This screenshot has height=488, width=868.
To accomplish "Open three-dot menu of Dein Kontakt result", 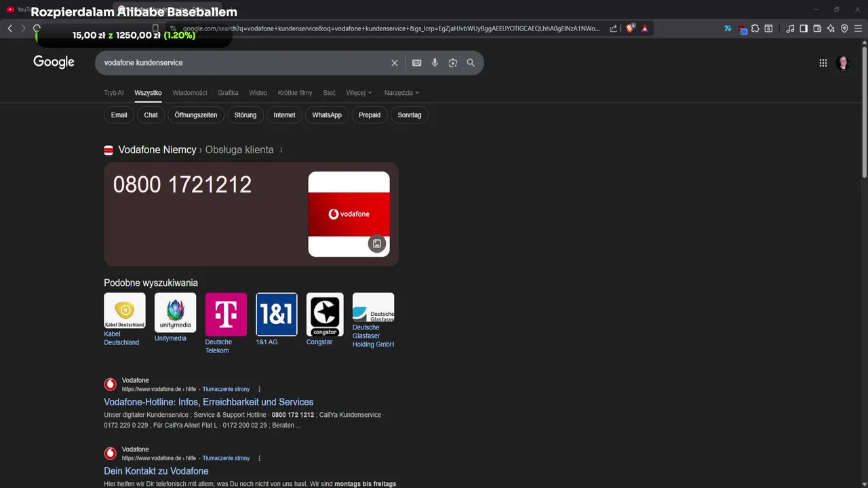I will (259, 458).
